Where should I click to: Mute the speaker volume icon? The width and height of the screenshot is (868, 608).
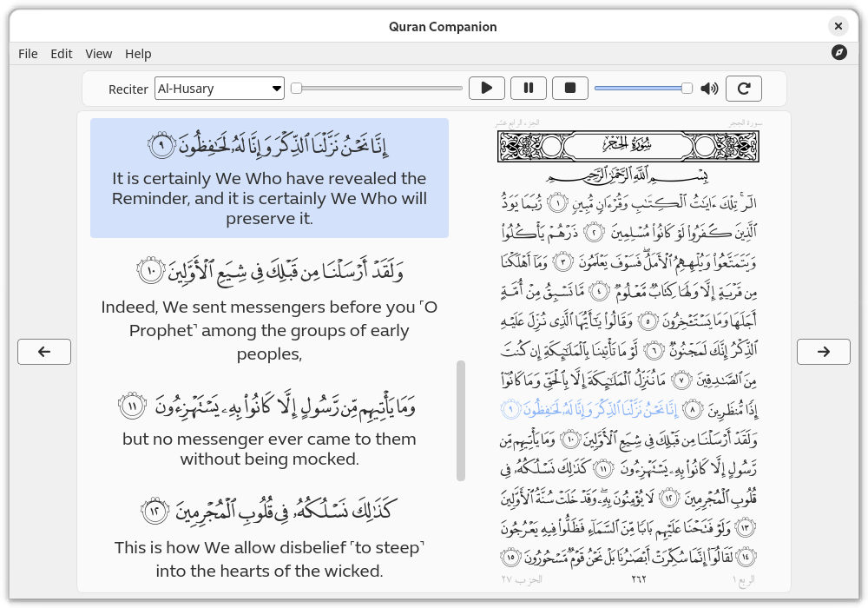tap(707, 88)
